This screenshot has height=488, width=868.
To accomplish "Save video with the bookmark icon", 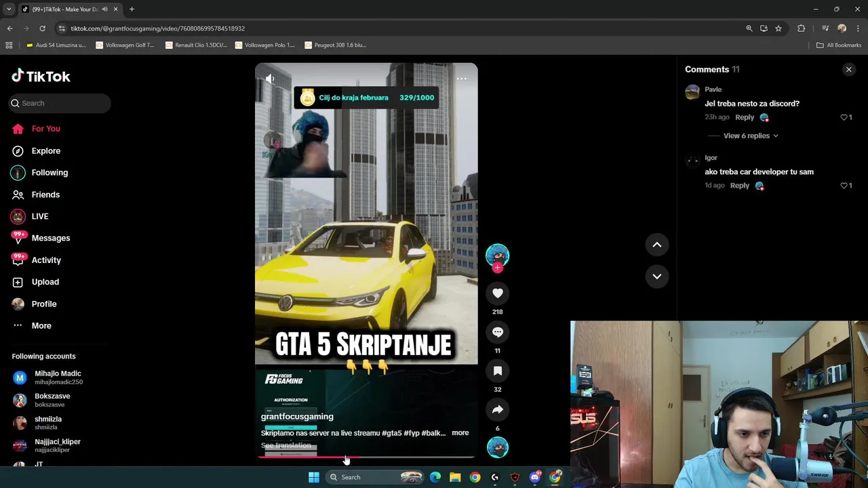I will [497, 371].
